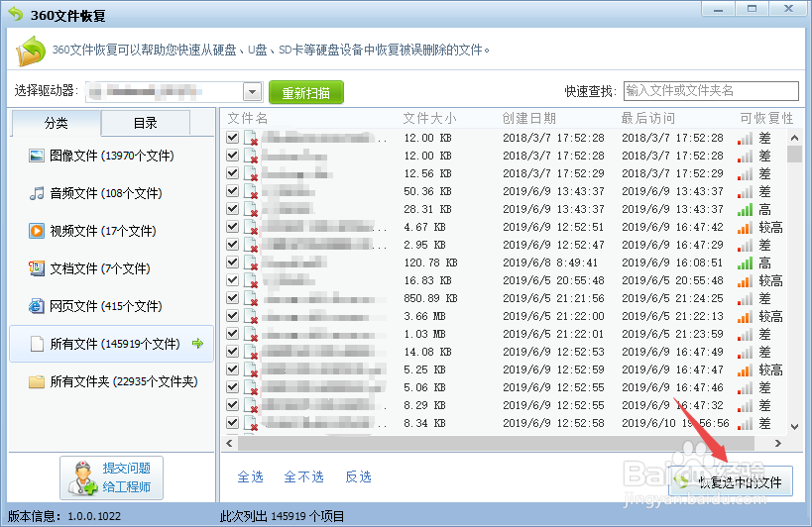Click the 反选 invert selection link

(358, 476)
